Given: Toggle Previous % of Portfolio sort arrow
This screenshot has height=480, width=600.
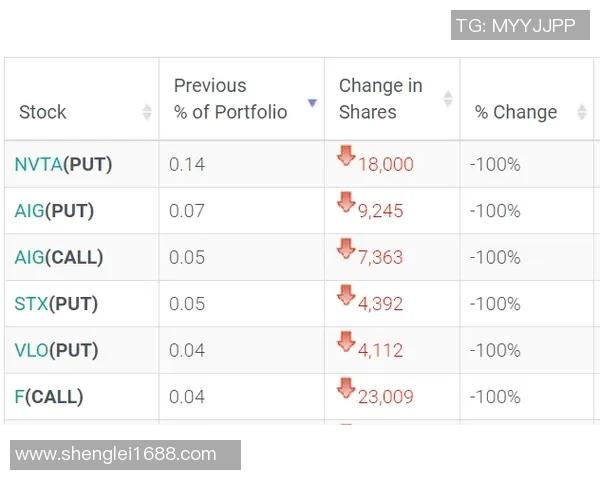Looking at the screenshot, I should 312,103.
